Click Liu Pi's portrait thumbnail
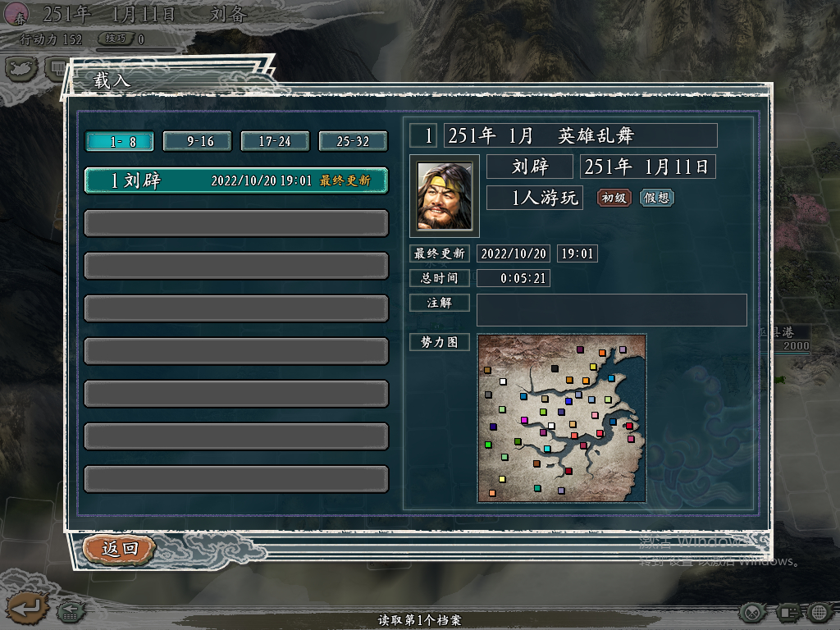840x630 pixels. click(444, 196)
